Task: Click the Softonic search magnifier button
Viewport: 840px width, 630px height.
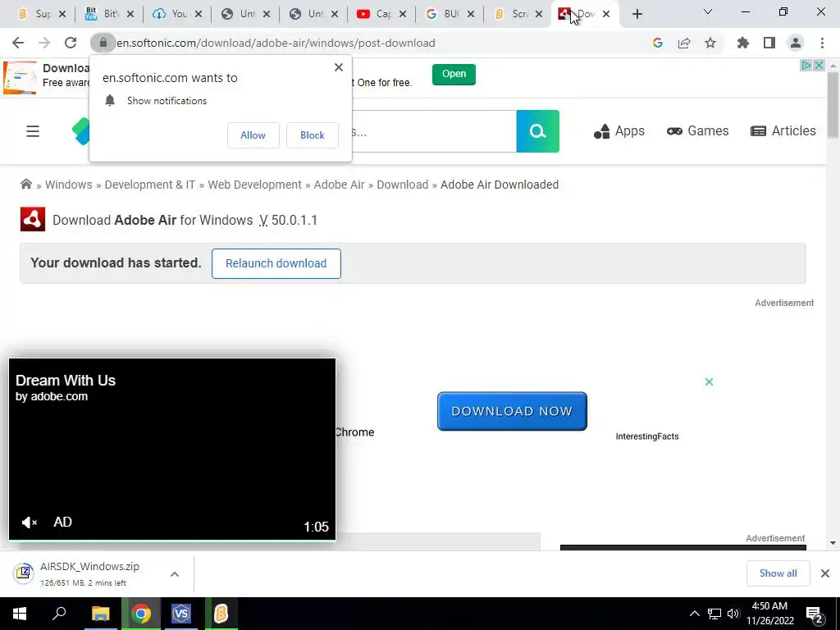Action: [538, 131]
